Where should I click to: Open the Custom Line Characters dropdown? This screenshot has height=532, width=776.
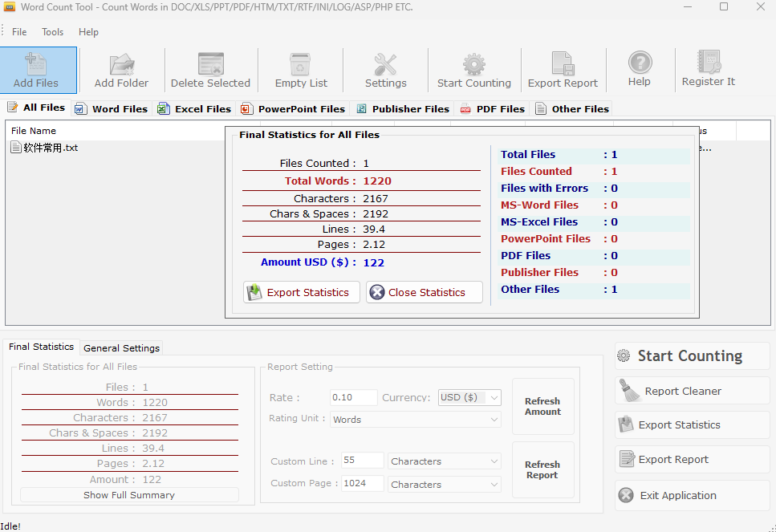[444, 461]
